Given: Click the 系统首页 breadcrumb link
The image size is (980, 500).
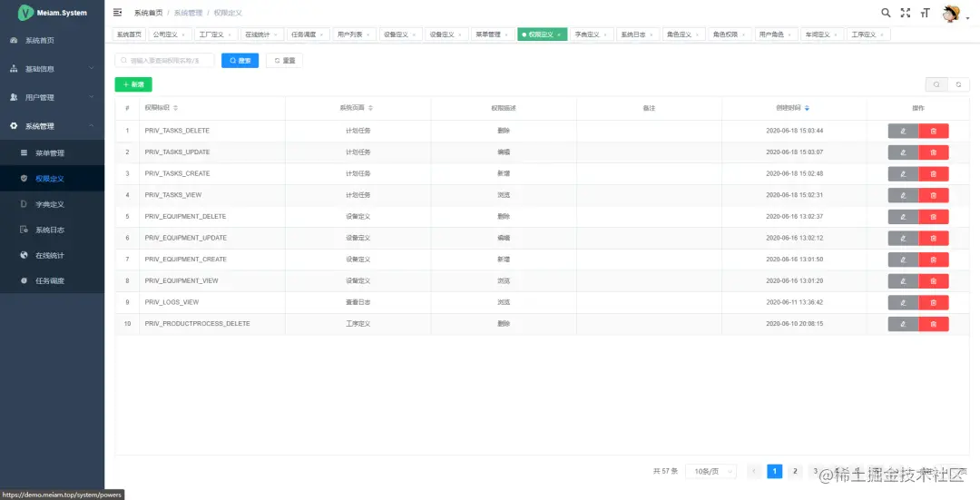Looking at the screenshot, I should pos(148,13).
